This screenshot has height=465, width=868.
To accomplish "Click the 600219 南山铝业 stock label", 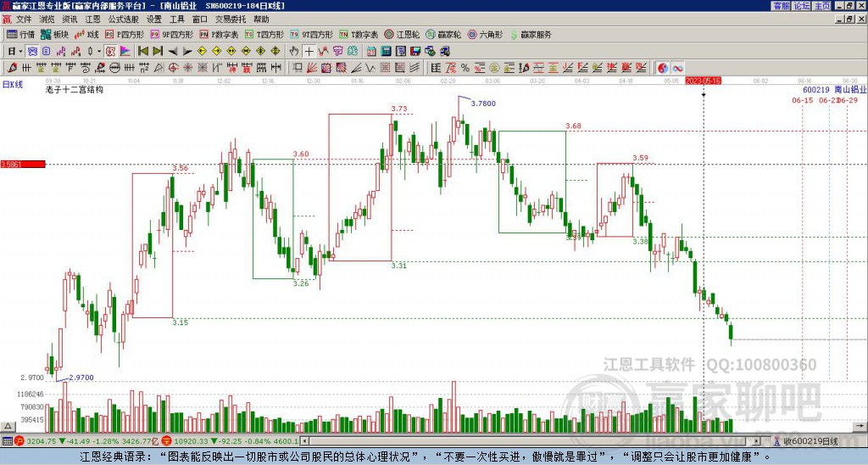I will click(835, 90).
